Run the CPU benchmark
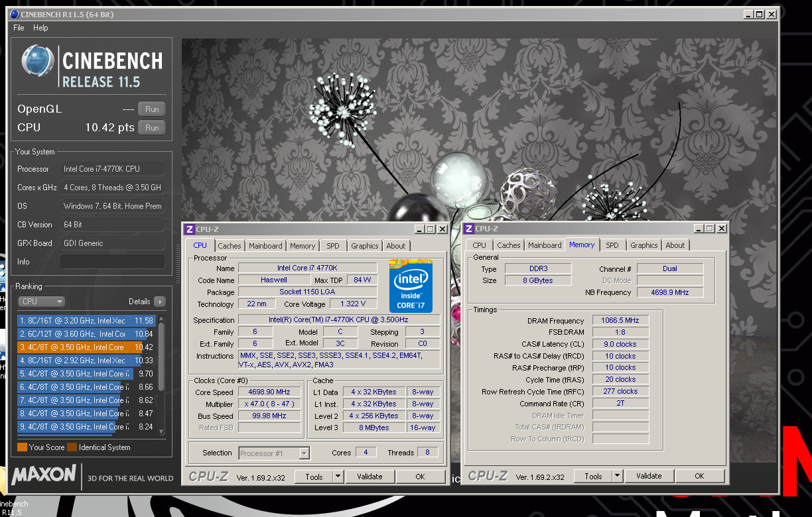The height and width of the screenshot is (517, 812). tap(152, 128)
